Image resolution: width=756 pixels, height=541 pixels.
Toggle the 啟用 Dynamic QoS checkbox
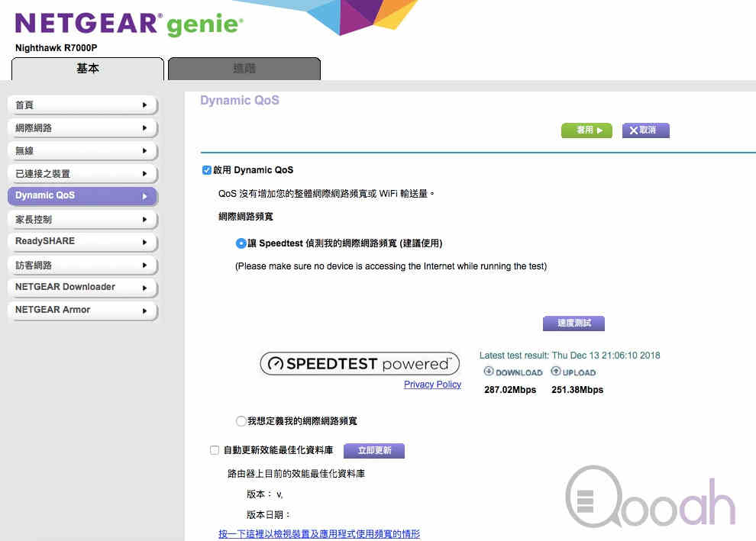[207, 170]
